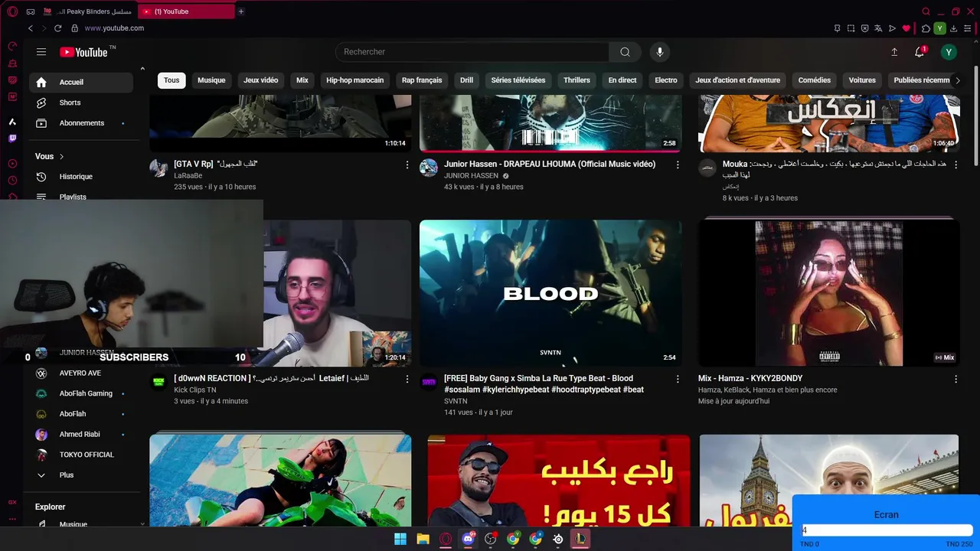
Task: Open Ahmed Riabi channel subscription
Action: (x=81, y=435)
